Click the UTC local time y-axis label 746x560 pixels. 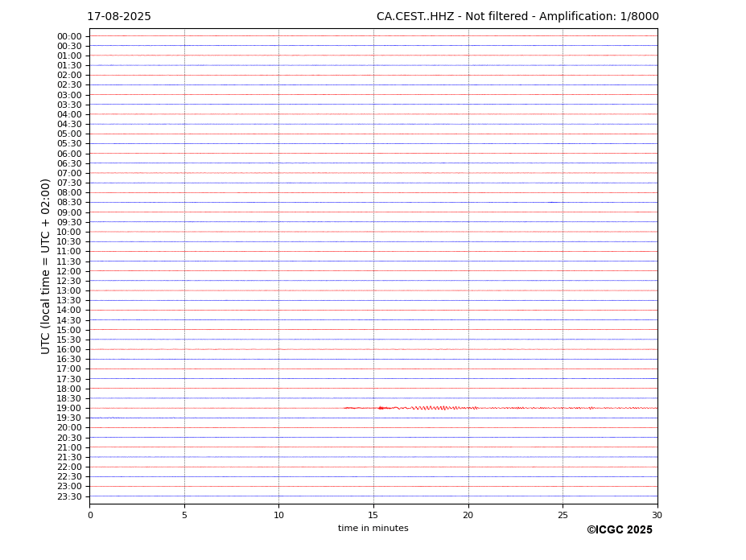[x=45, y=266]
